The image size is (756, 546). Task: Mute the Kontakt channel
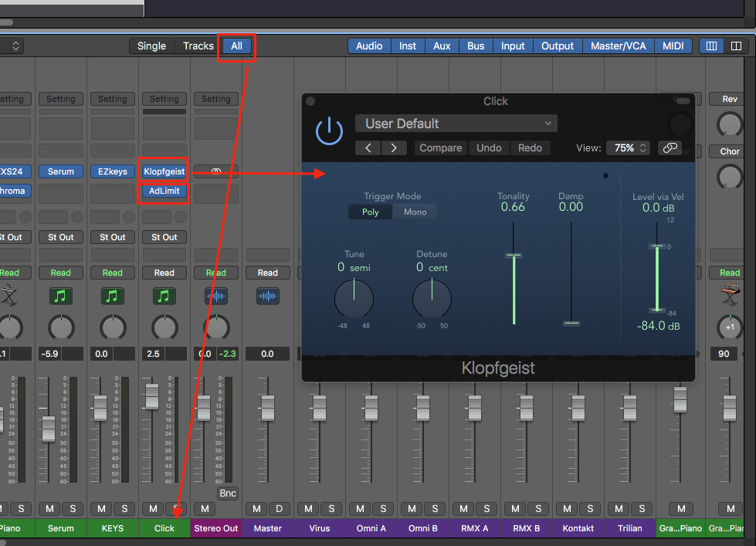tap(567, 509)
